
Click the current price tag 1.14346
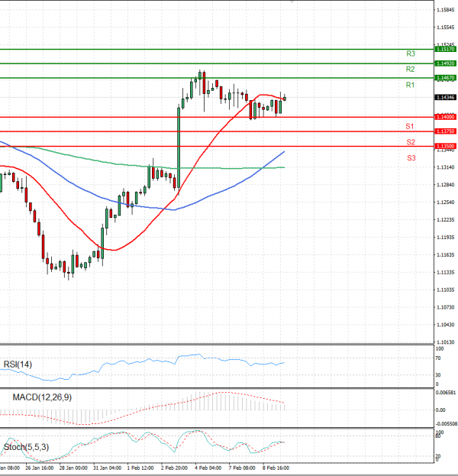[x=445, y=98]
